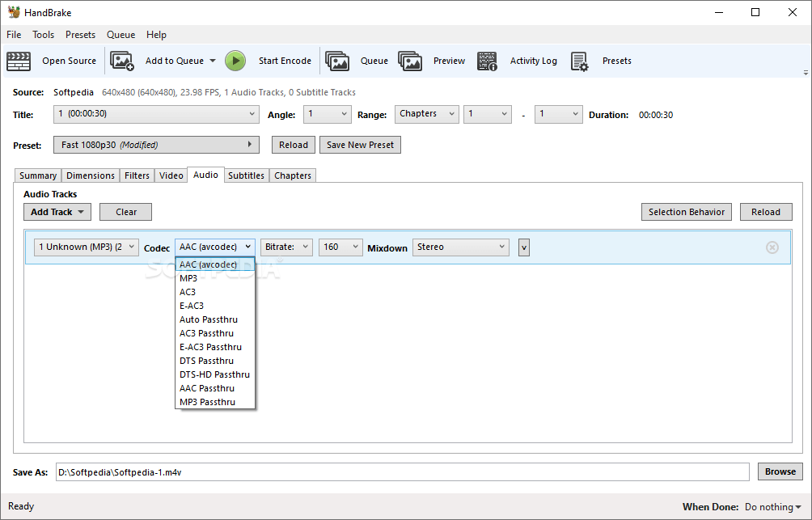Choose AAC (avcodec) in codec list
The width and height of the screenshot is (812, 520).
click(215, 264)
